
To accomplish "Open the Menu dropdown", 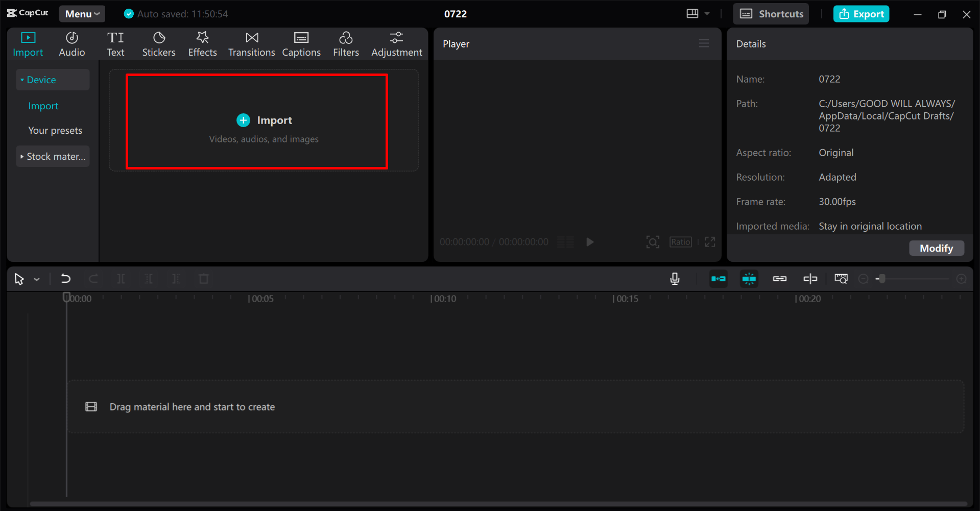I will tap(82, 14).
